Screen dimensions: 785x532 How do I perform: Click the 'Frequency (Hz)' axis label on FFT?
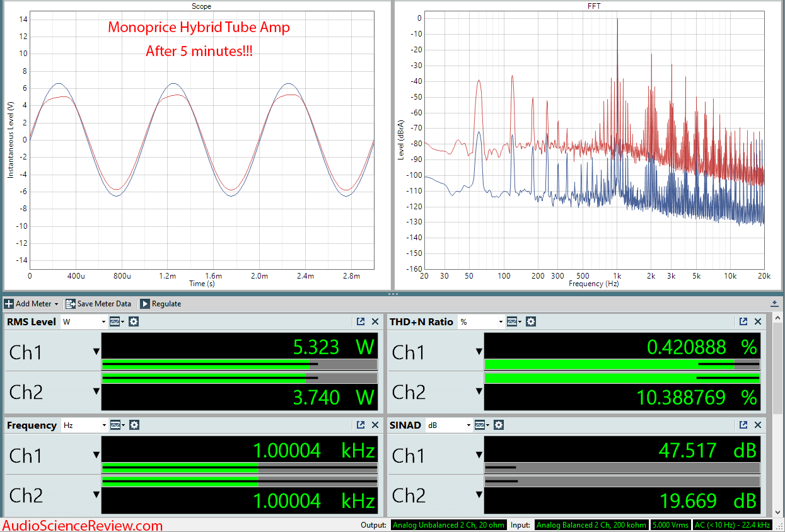pos(594,284)
